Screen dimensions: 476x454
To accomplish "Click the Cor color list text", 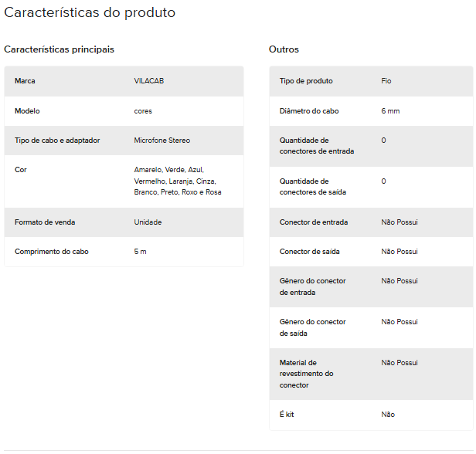I will click(178, 181).
